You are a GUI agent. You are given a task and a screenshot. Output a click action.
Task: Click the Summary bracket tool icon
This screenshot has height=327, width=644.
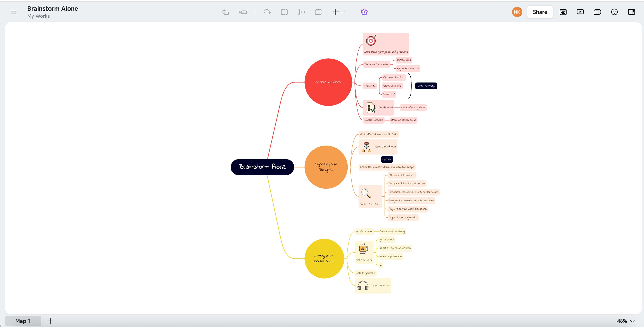301,12
